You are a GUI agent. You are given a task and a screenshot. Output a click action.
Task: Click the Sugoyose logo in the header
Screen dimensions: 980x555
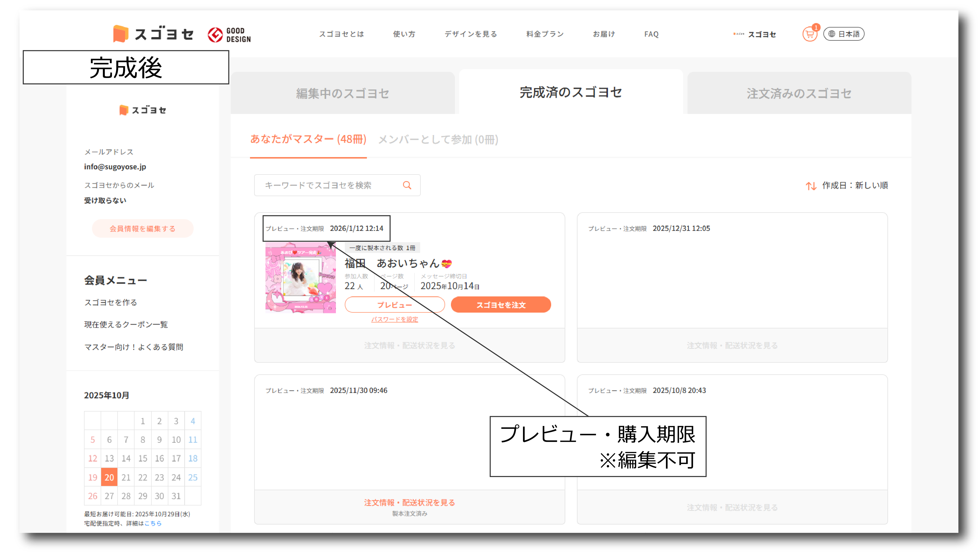(x=154, y=34)
